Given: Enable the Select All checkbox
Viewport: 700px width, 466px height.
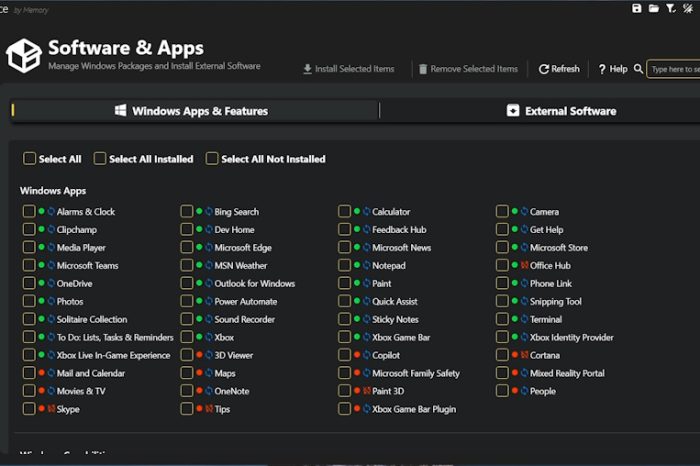Looking at the screenshot, I should coord(30,158).
